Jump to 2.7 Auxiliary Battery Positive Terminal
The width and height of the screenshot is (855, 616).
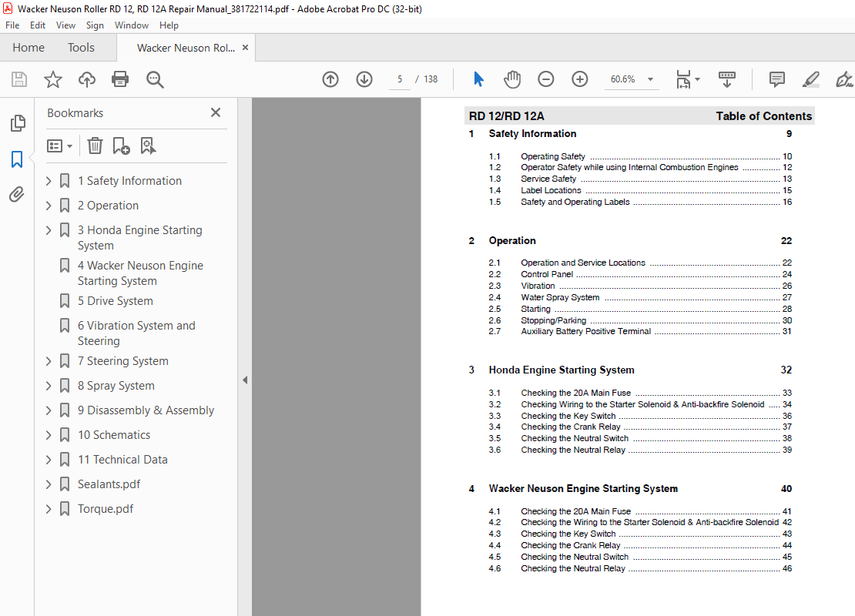click(x=640, y=331)
